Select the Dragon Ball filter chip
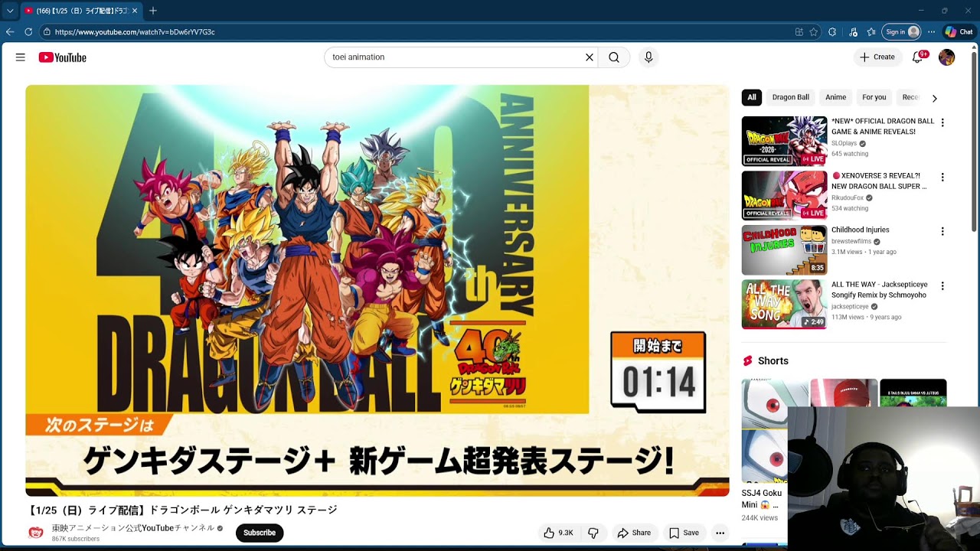Screen dimensions: 980x551 790,97
